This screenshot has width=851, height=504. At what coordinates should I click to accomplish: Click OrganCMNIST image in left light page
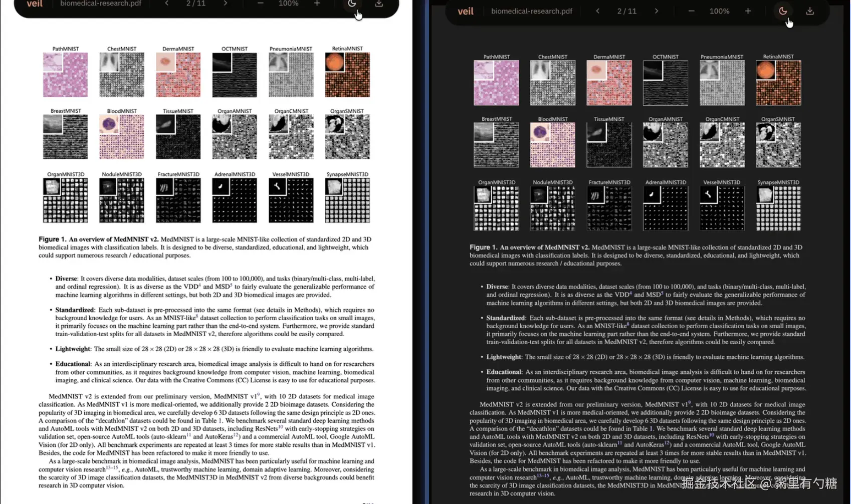pyautogui.click(x=291, y=137)
